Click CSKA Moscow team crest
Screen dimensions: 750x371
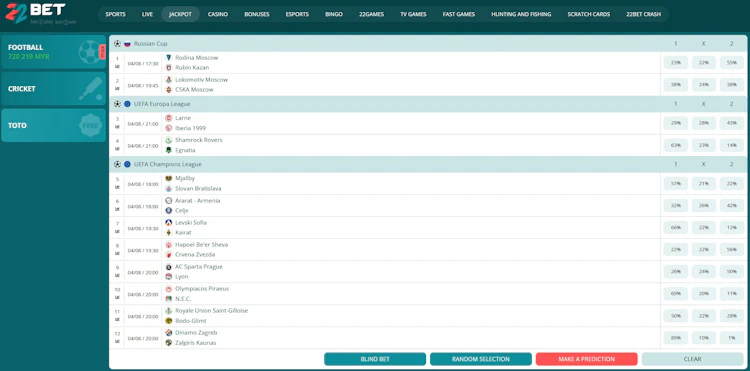(x=168, y=89)
